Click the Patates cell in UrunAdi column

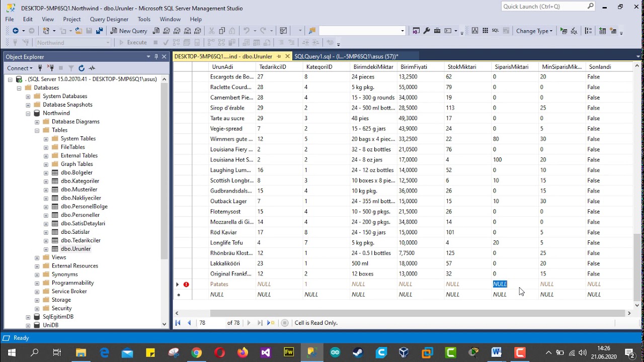tap(232, 284)
